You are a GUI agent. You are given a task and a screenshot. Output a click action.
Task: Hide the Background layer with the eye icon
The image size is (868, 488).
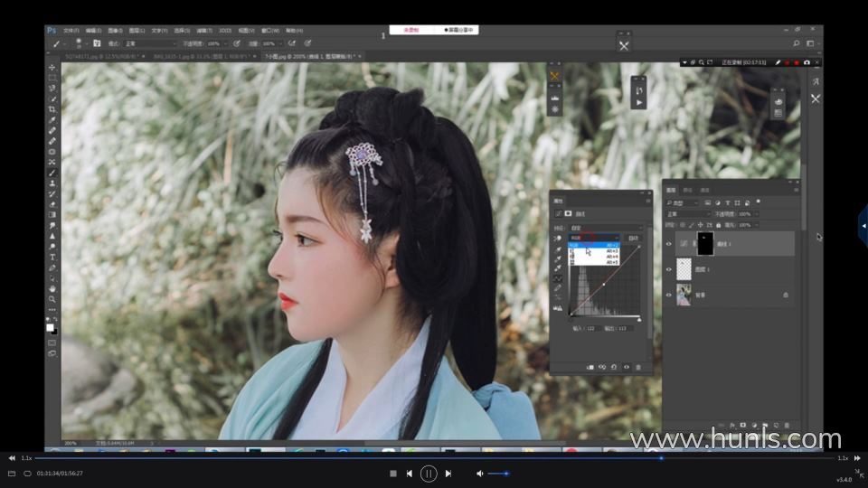point(669,295)
